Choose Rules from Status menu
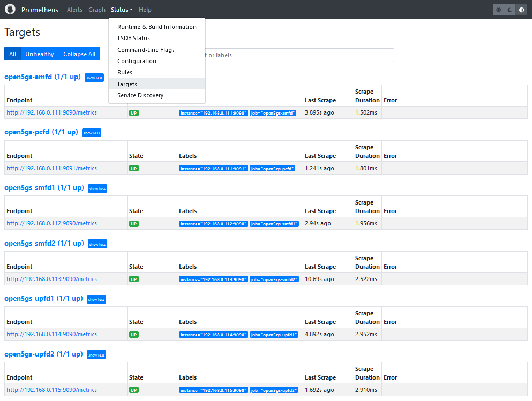The image size is (532, 401). point(157,72)
